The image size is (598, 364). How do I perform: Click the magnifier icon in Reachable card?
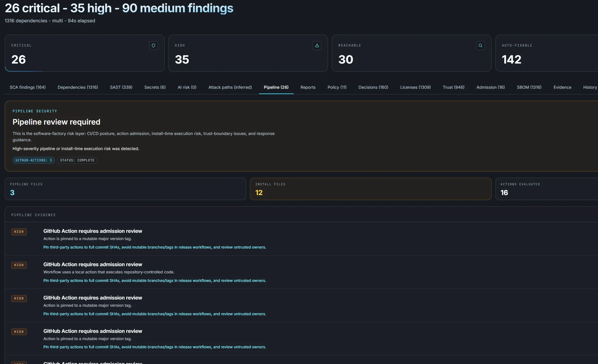click(480, 46)
